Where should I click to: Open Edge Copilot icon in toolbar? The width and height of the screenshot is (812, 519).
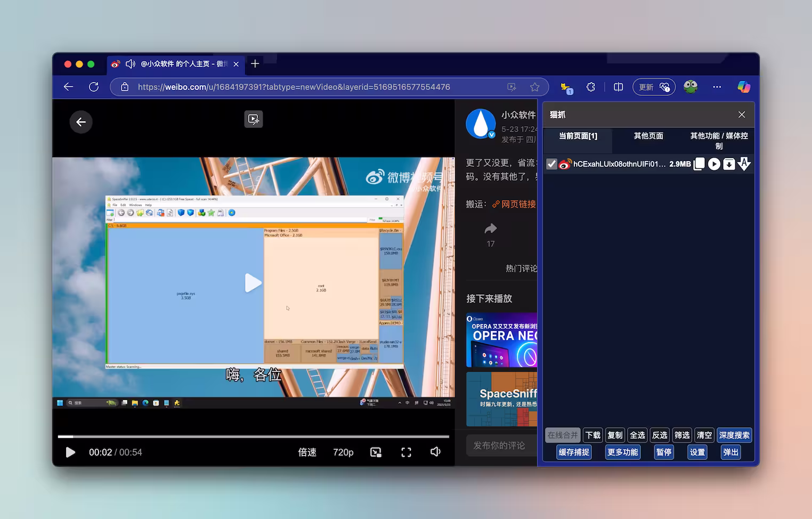(x=743, y=87)
